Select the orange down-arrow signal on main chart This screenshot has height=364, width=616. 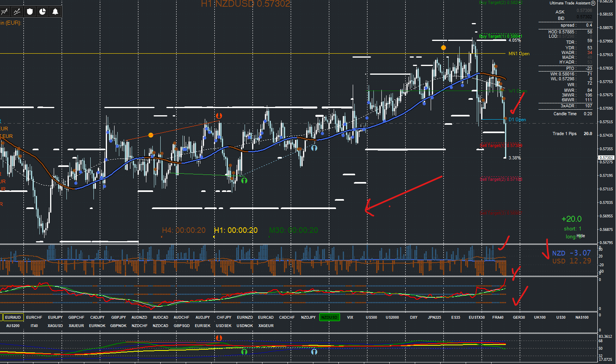click(x=219, y=116)
